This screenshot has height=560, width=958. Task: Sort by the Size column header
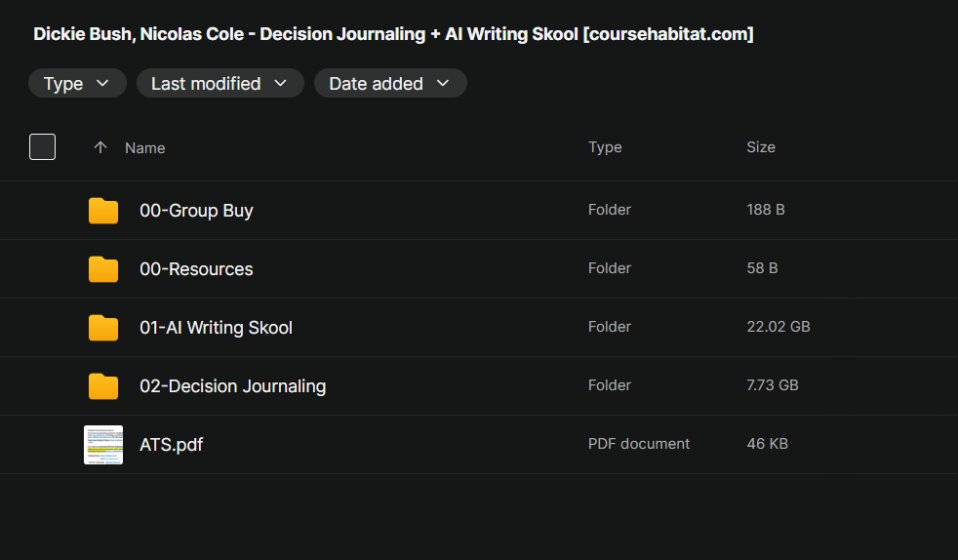pos(761,147)
